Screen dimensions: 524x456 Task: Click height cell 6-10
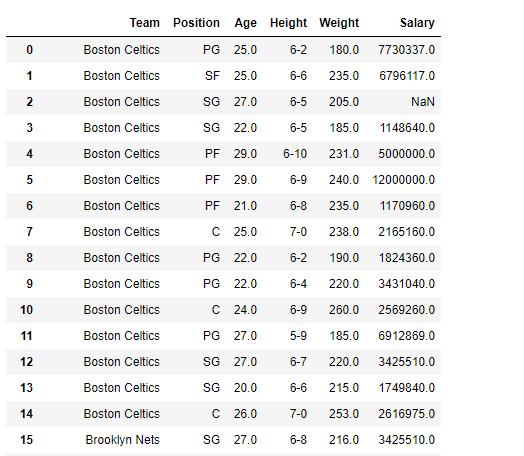[x=295, y=154]
